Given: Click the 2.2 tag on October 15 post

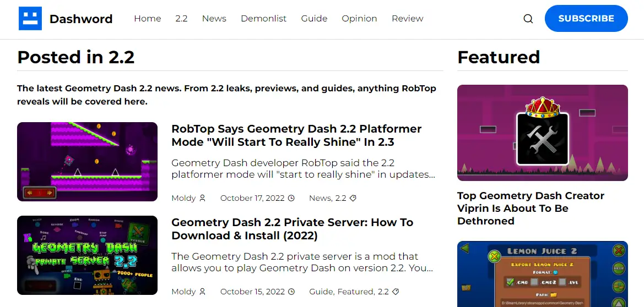Looking at the screenshot, I should point(383,292).
